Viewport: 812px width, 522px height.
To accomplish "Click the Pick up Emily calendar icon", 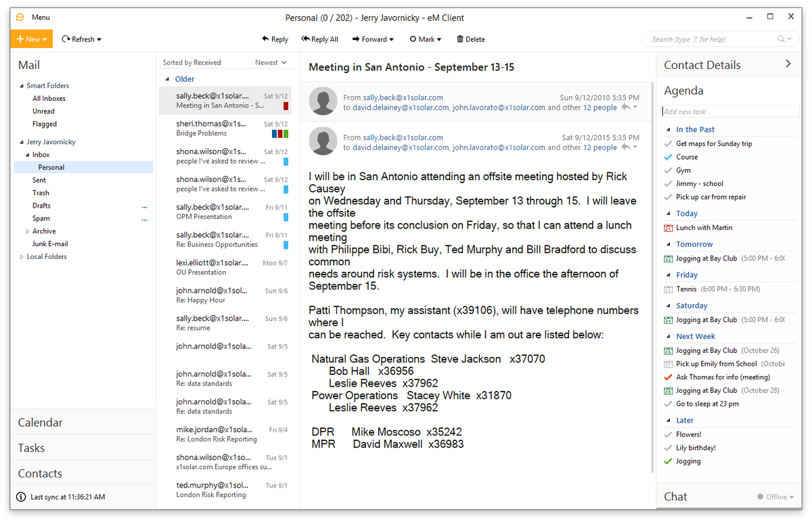I will point(669,364).
